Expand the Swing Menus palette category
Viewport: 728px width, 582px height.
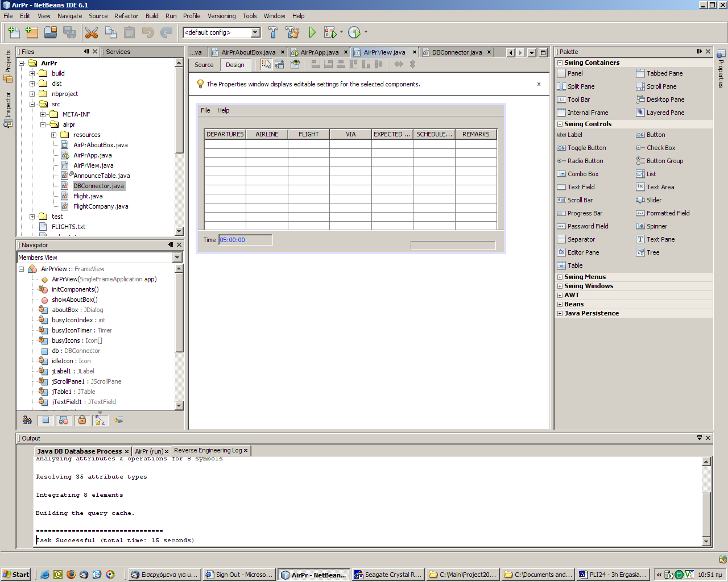(560, 277)
